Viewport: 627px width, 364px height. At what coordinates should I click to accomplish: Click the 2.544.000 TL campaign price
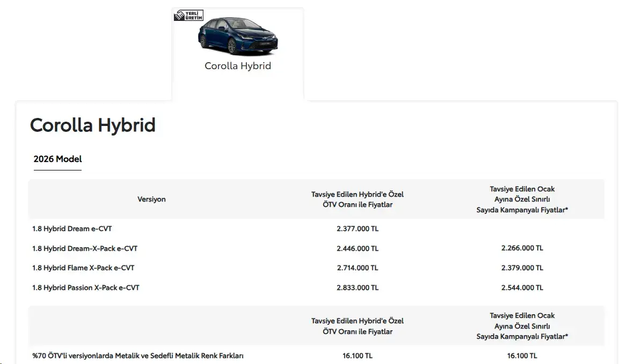pyautogui.click(x=522, y=287)
